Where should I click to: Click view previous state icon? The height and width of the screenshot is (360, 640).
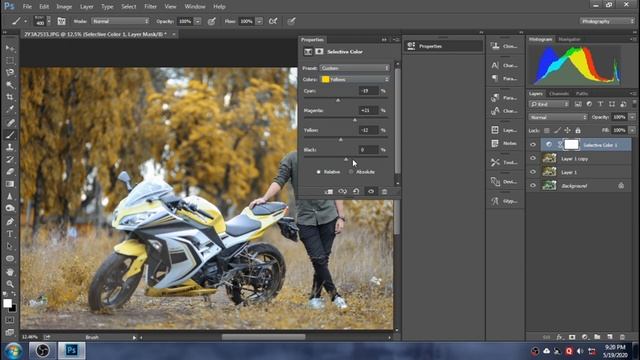point(342,191)
